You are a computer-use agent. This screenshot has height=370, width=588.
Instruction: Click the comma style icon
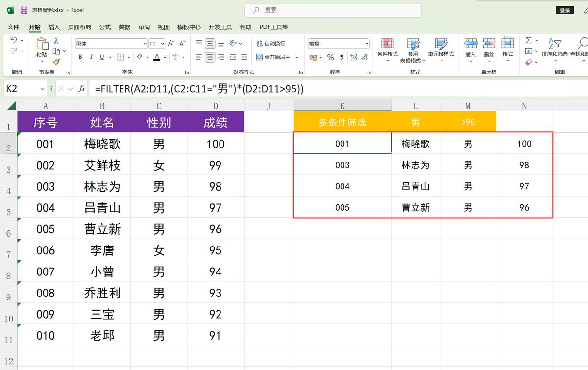(343, 57)
